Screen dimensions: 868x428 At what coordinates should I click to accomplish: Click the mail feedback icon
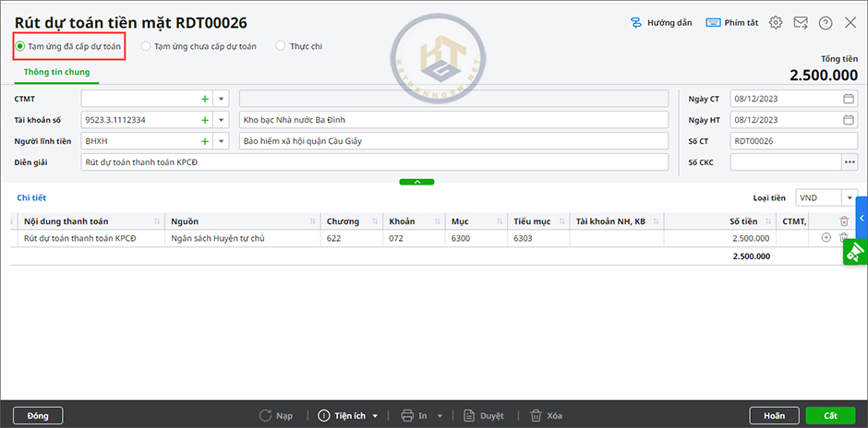coord(800,23)
